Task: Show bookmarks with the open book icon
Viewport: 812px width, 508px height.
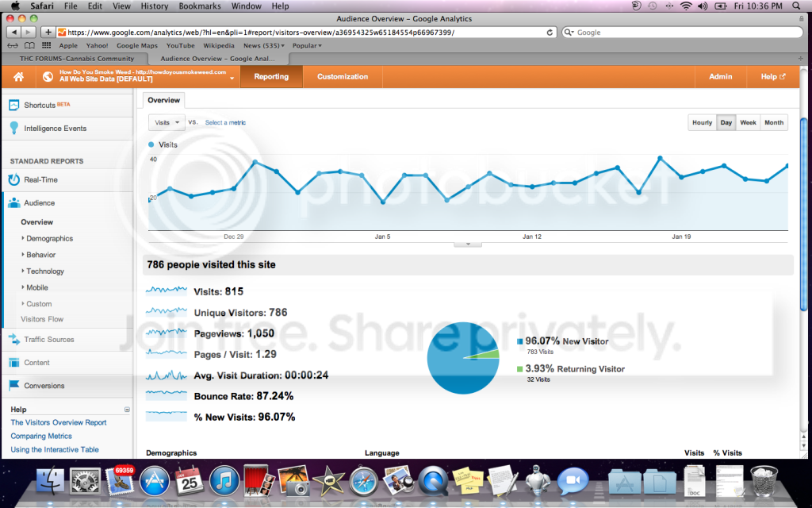Action: click(29, 45)
